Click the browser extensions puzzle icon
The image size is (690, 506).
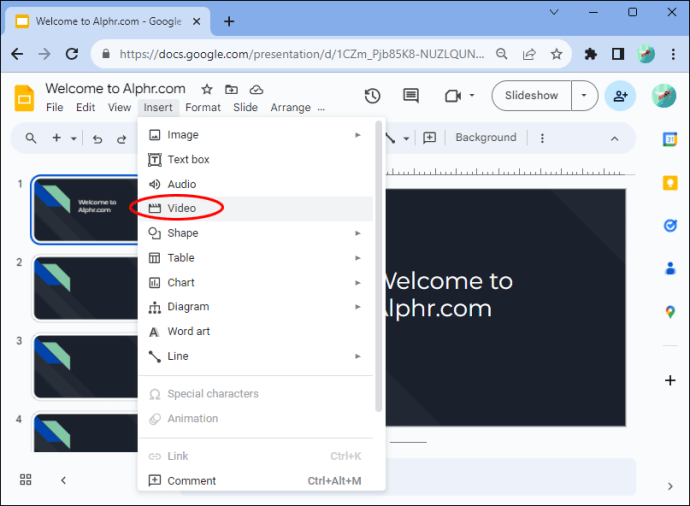click(591, 54)
